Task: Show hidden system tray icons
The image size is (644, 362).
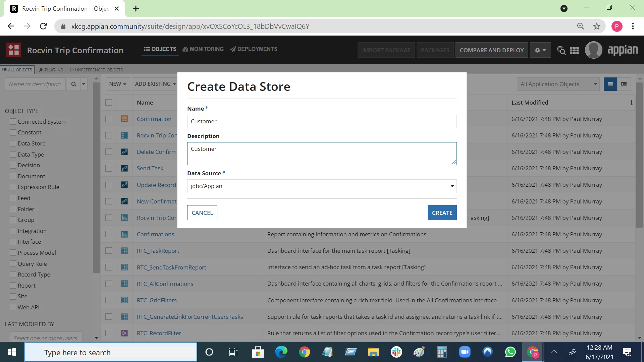Action: tap(554, 352)
